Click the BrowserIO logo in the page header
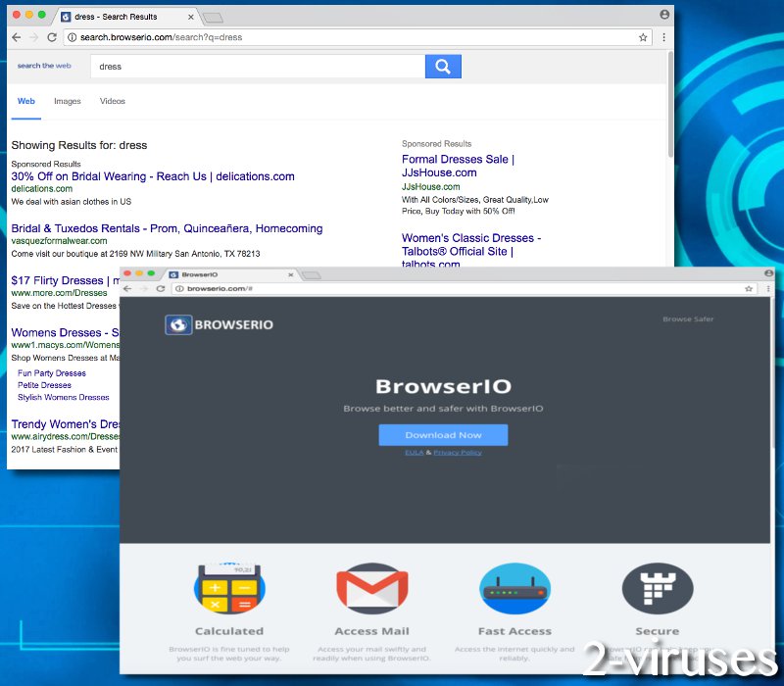This screenshot has height=686, width=784. coord(218,324)
